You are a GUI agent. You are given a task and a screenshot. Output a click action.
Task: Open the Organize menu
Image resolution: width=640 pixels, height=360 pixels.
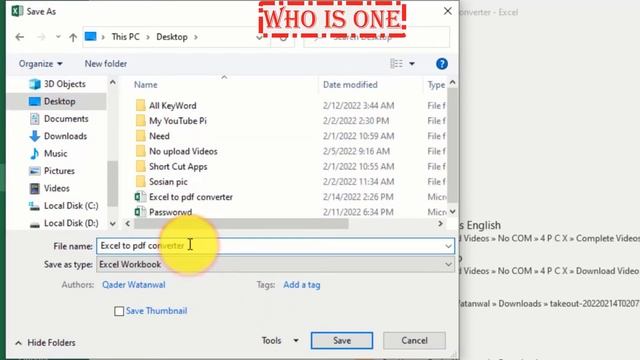pos(40,64)
